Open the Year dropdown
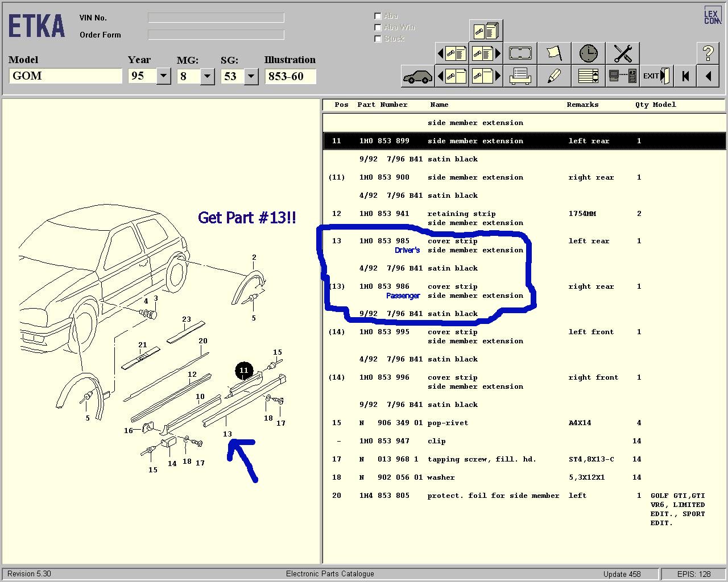This screenshot has height=582, width=728. click(163, 76)
